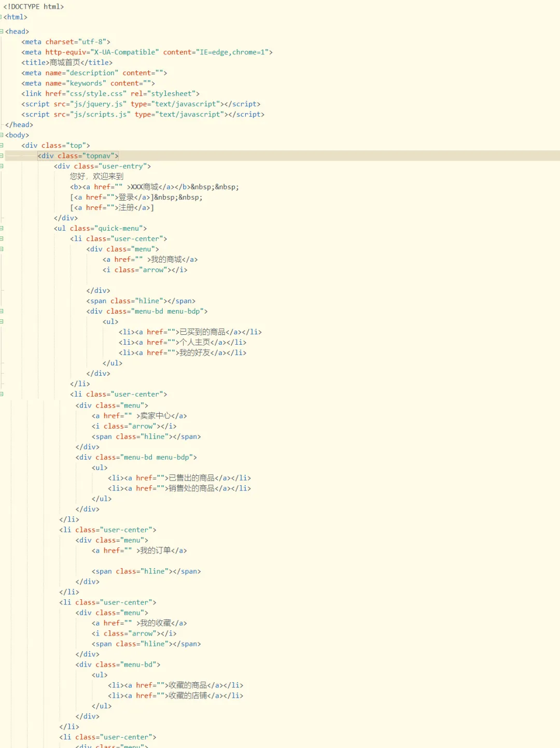The width and height of the screenshot is (560, 748).
Task: Click the meta keywords line
Action: point(88,83)
